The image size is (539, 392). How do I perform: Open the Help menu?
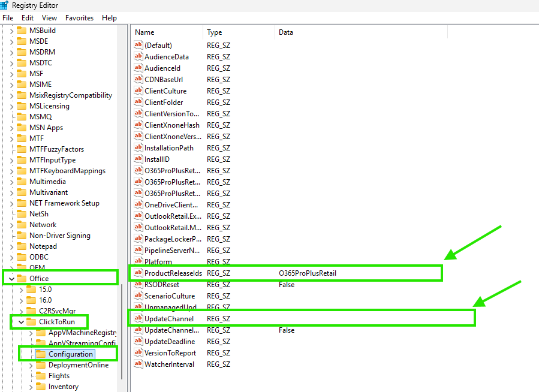coord(109,18)
